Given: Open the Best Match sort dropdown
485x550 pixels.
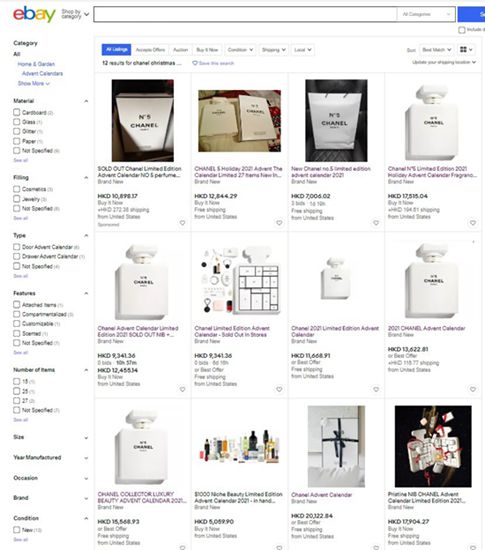Looking at the screenshot, I should pos(437,50).
